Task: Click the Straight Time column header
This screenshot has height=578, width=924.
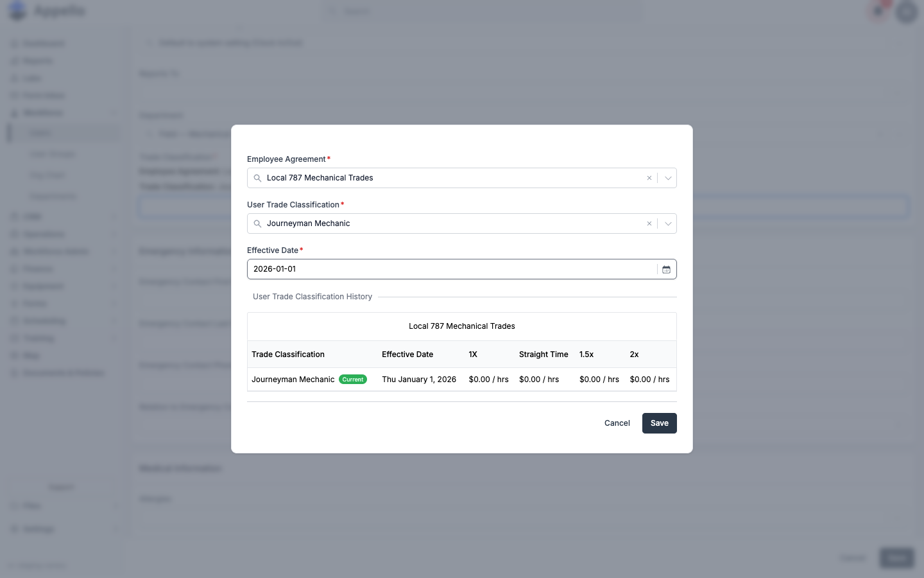Action: tap(543, 355)
